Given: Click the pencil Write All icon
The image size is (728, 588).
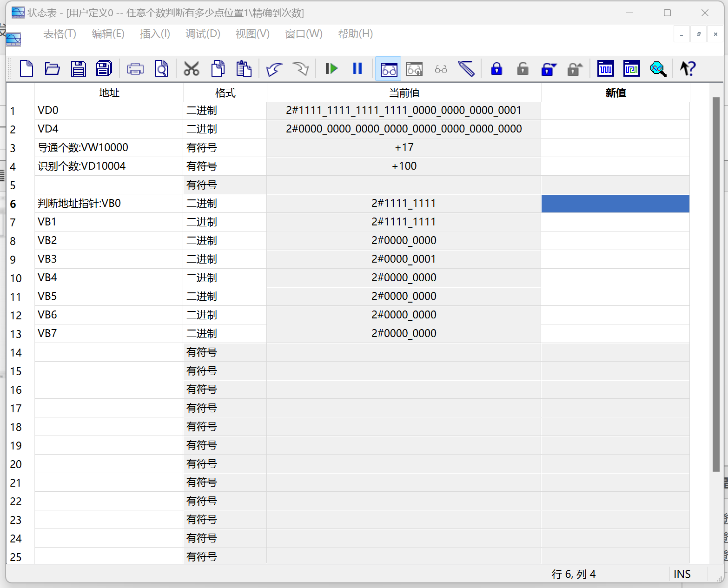Looking at the screenshot, I should 466,69.
